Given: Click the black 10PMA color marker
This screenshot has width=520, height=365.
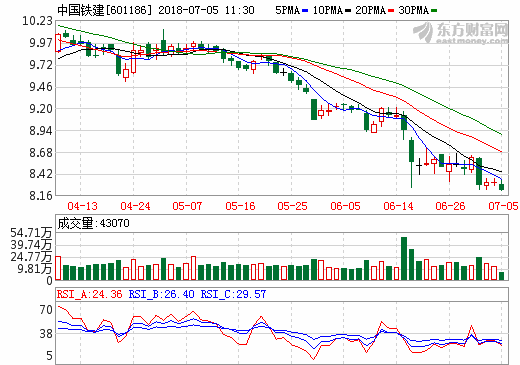Looking at the screenshot, I should [x=348, y=11].
